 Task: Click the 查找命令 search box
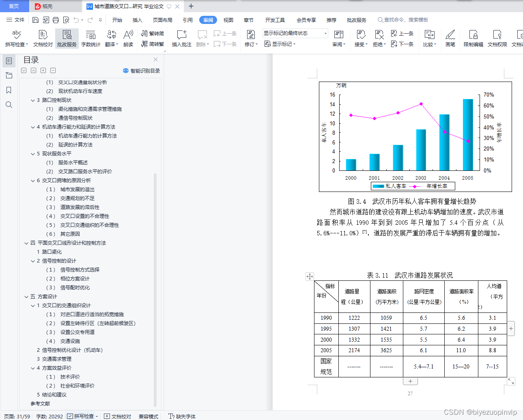pos(403,20)
